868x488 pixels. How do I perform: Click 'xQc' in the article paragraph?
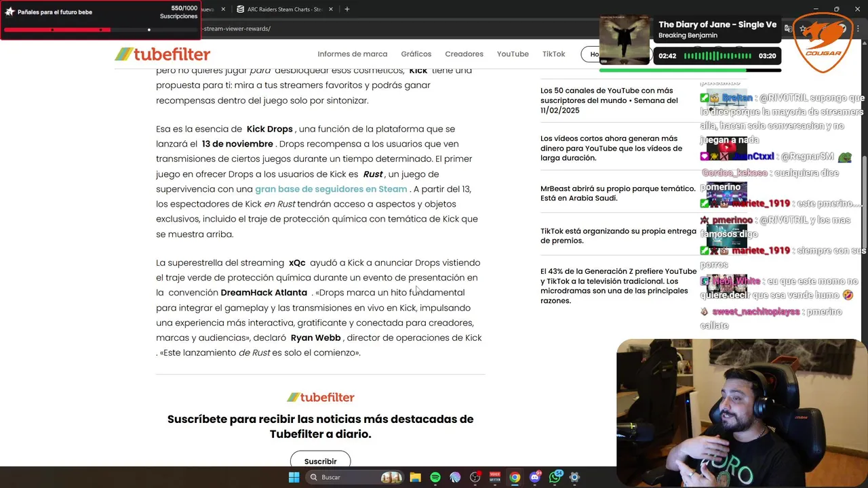(297, 263)
